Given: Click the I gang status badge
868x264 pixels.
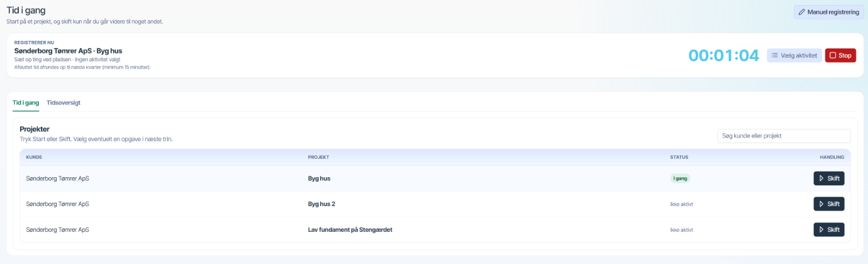Looking at the screenshot, I should pyautogui.click(x=681, y=179).
